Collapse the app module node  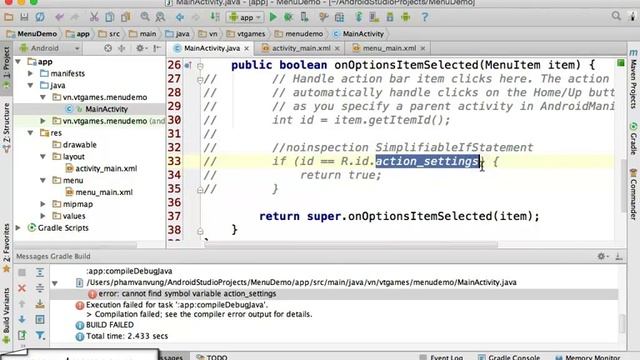(x=18, y=62)
